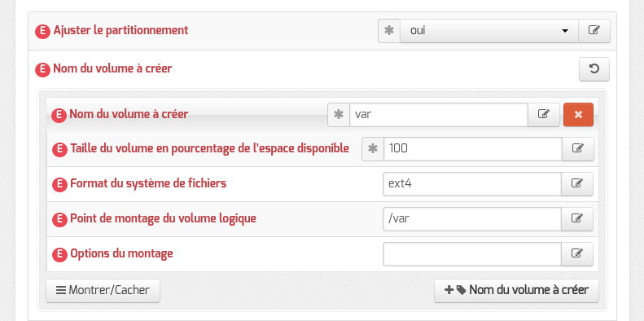
Task: Click the E badge beside Ajuster le partitionnement
Action: 42,31
